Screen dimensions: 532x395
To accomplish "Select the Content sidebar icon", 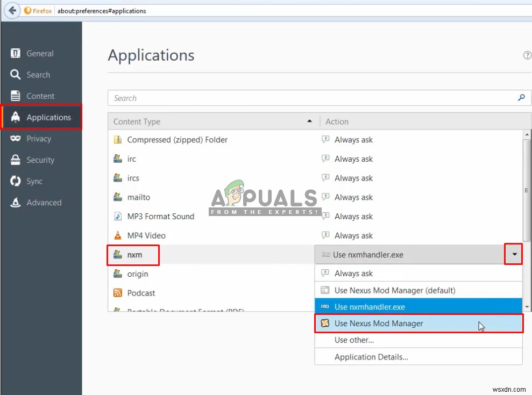I will 15,96.
